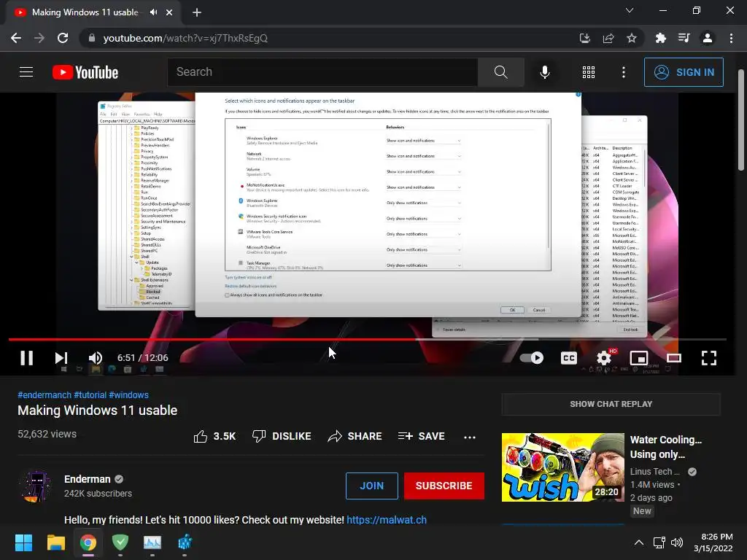This screenshot has height=560, width=747.
Task: Turn on closed captions
Action: [x=569, y=357]
